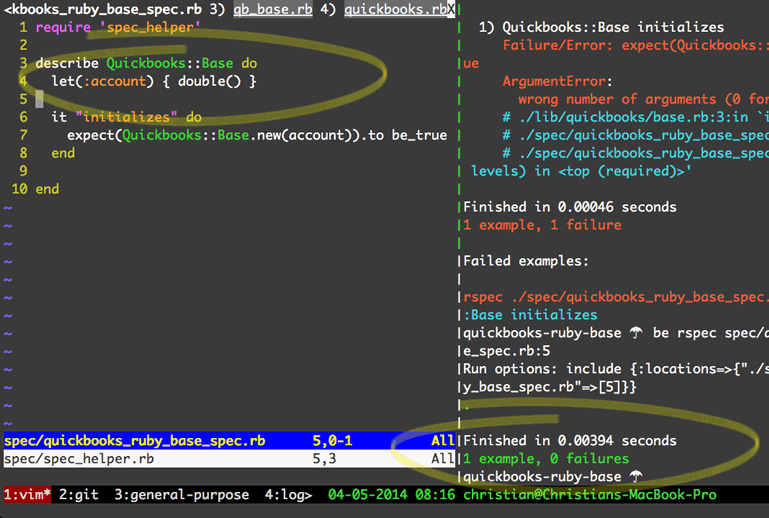
Task: Click 'Finished in 0.00394 seconds' text
Action: 570,440
